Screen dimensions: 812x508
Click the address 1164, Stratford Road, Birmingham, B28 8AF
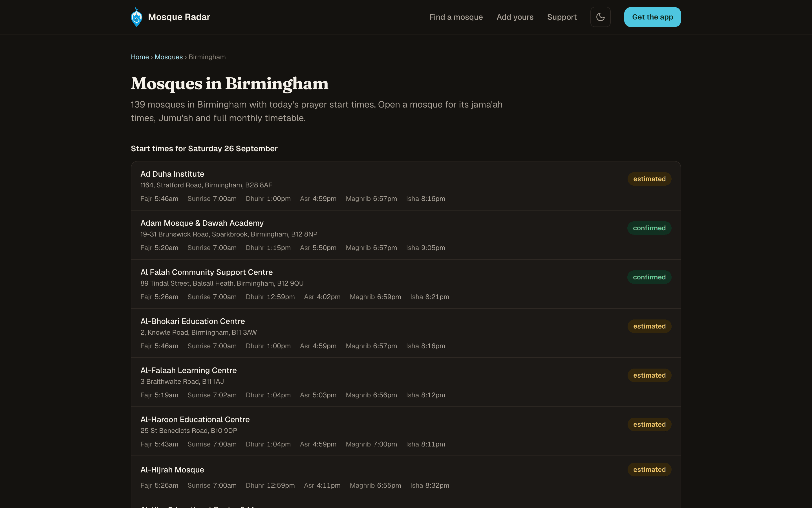206,185
